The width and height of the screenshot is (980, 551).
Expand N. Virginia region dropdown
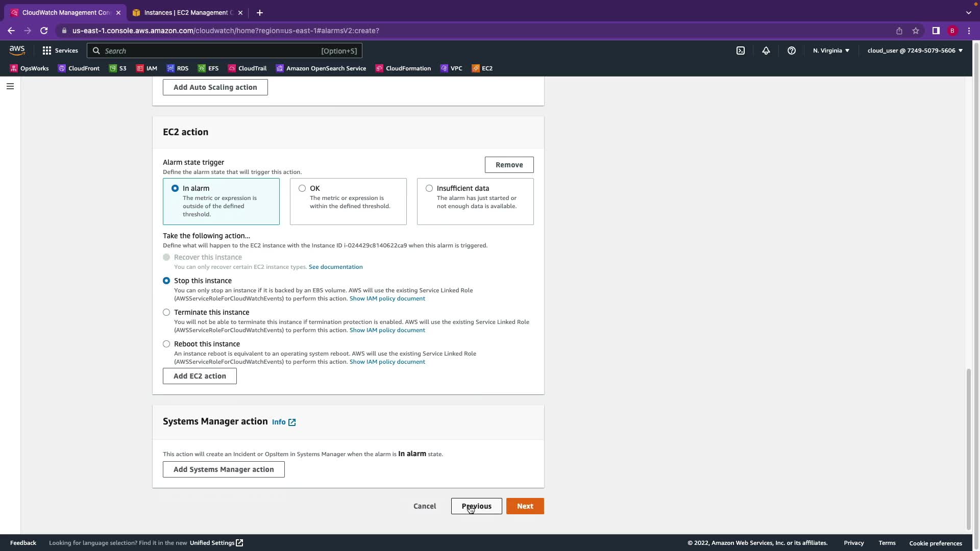[x=831, y=51]
